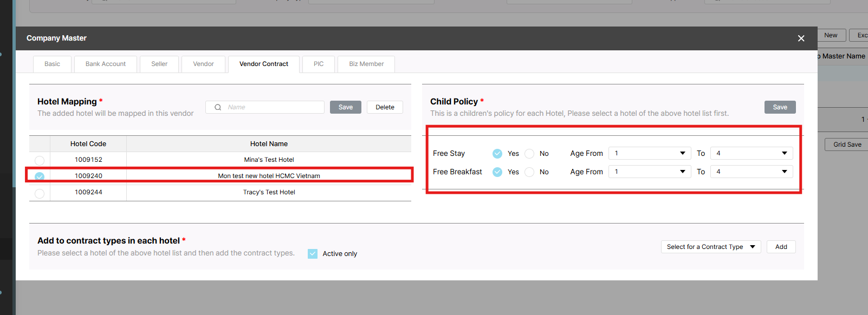Choose No for Free Breakfast
The height and width of the screenshot is (315, 868).
[529, 172]
